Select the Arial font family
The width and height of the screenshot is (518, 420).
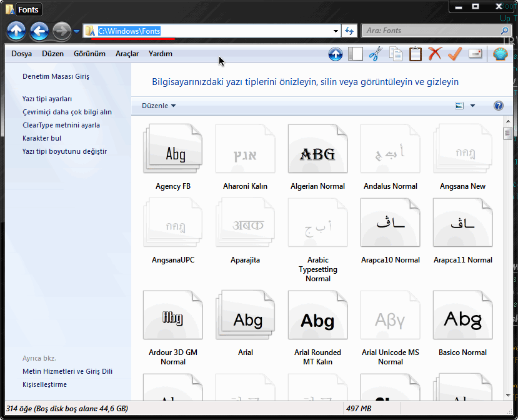point(245,323)
